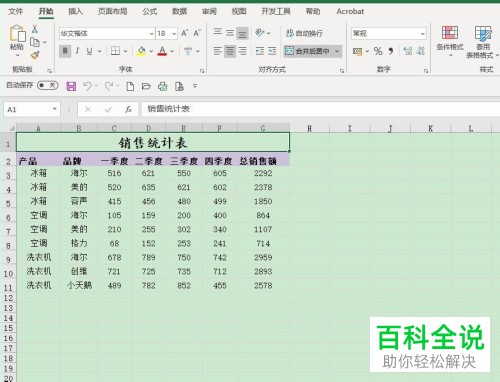Viewport: 500px width, 382px height.
Task: Apply comma style
Action: tap(391, 51)
